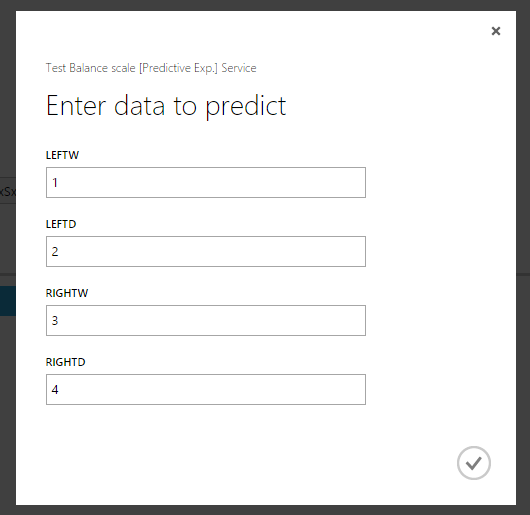
Task: Place the cursor in the RIGHTD input box
Action: 206,389
